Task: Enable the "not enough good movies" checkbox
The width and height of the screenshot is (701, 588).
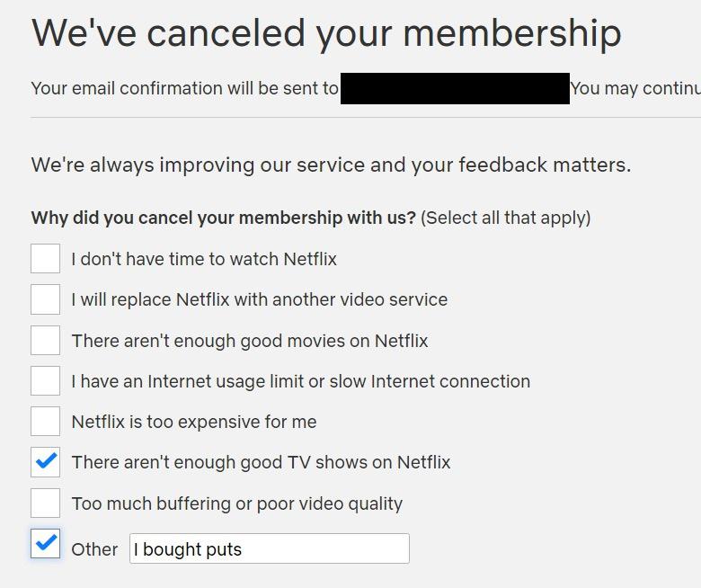Action: click(x=45, y=340)
